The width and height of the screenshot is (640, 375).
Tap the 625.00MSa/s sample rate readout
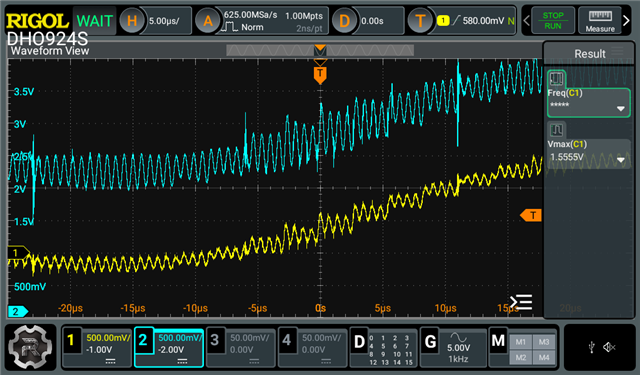250,15
